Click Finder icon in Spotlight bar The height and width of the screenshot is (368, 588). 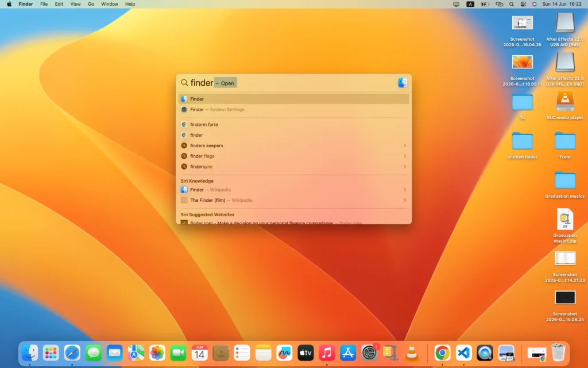pyautogui.click(x=403, y=83)
